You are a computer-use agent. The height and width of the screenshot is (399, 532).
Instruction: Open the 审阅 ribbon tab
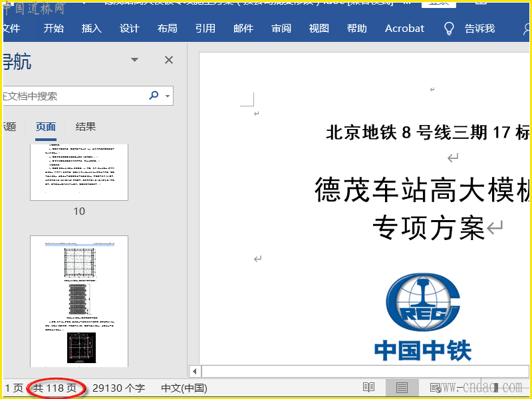(281, 28)
